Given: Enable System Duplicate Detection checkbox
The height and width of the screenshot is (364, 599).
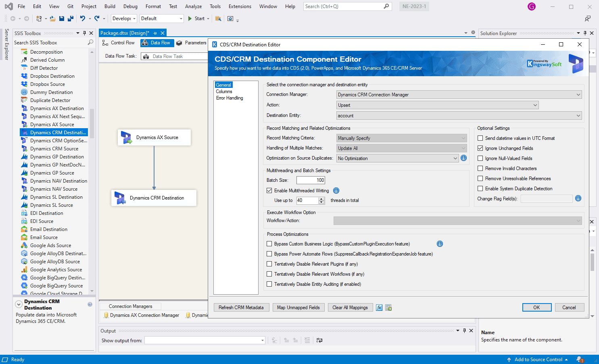Looking at the screenshot, I should (480, 189).
